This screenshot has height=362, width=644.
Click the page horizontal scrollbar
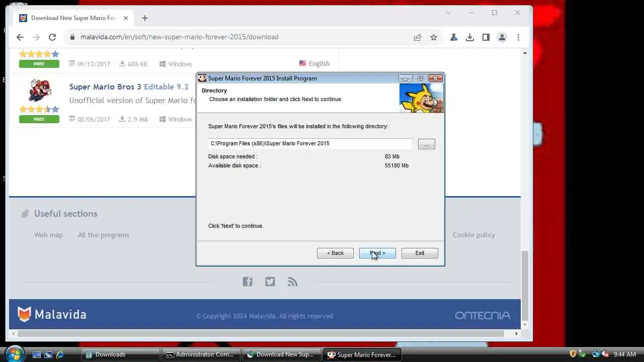coord(261,333)
